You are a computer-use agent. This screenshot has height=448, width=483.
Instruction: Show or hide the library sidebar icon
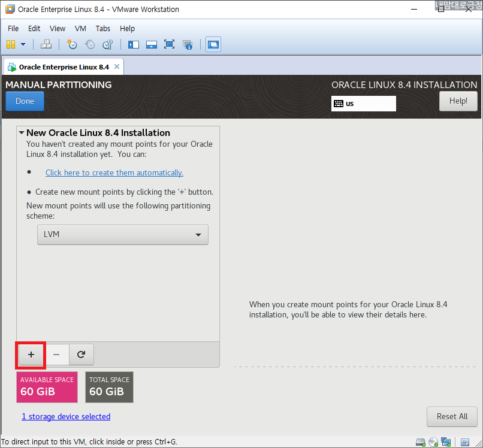[134, 45]
